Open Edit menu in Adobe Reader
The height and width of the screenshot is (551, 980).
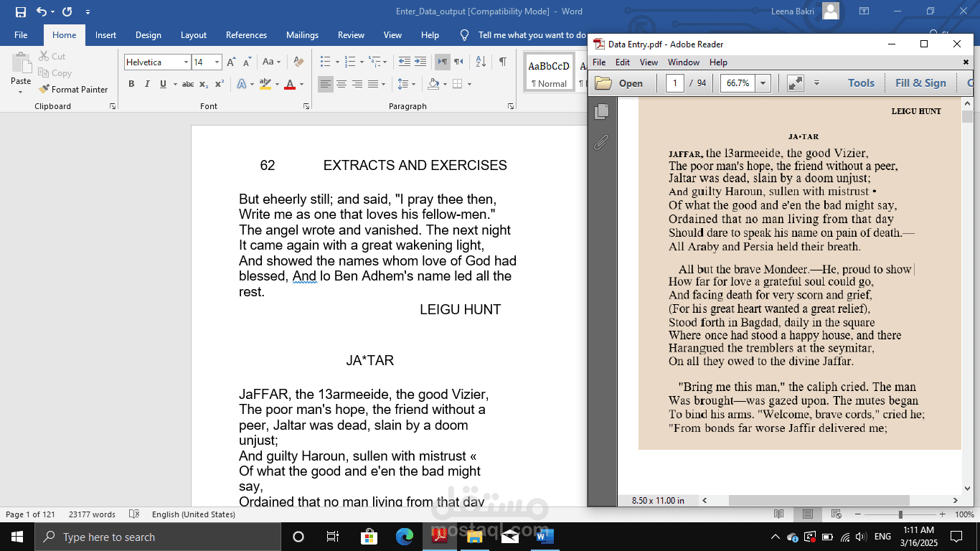(623, 62)
